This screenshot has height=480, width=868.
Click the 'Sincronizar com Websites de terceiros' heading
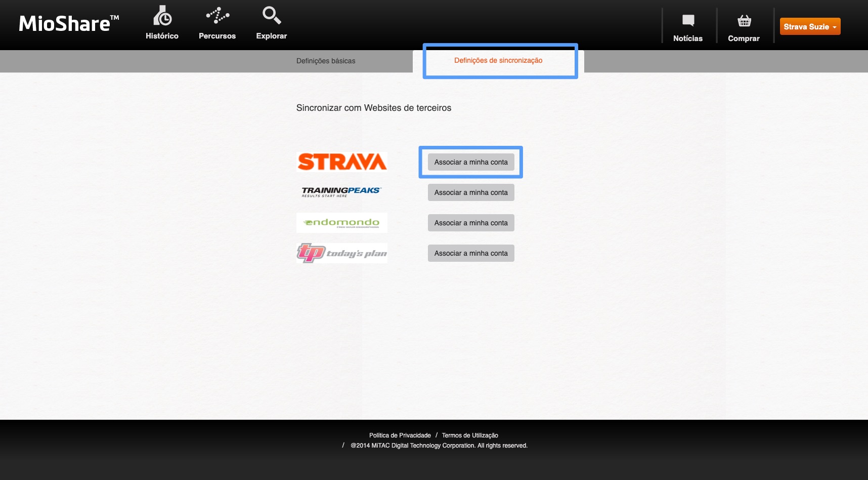[374, 108]
